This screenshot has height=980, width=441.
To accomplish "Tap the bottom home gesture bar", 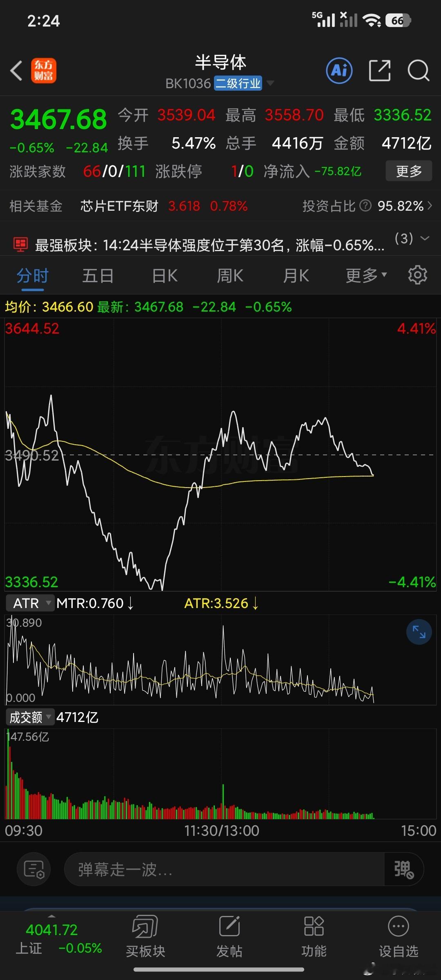I will coord(219,970).
